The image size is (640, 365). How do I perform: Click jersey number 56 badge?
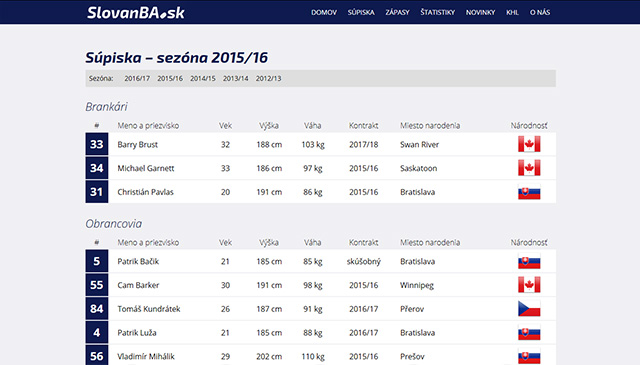97,356
